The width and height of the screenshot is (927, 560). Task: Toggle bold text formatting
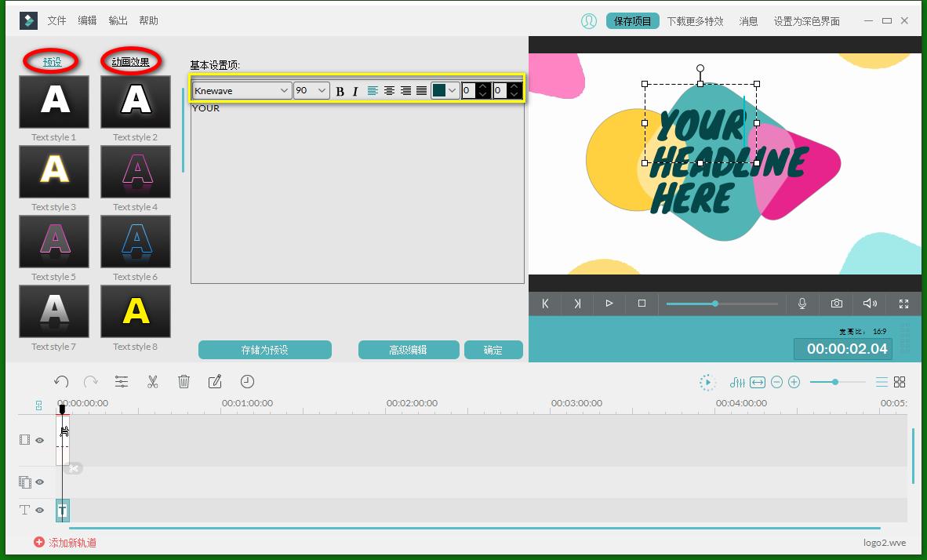click(340, 91)
